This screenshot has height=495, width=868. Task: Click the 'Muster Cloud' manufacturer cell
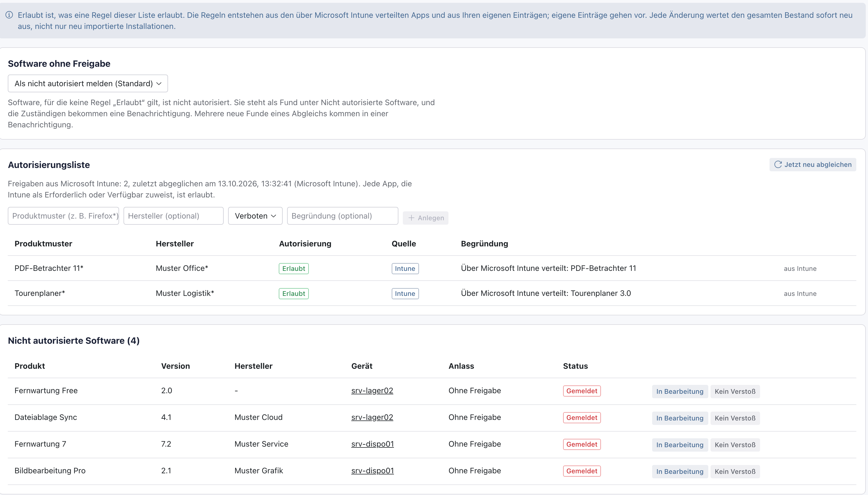point(258,417)
